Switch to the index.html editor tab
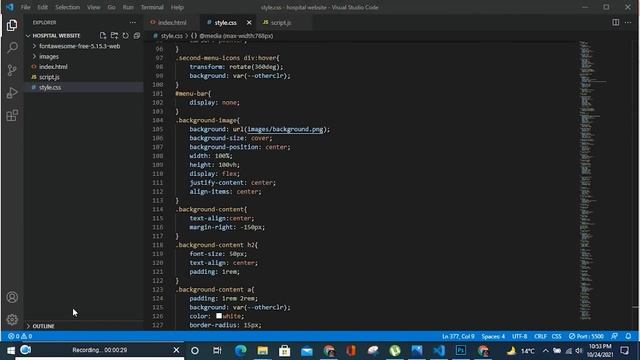Viewport: 640px width, 360px height. (x=171, y=22)
